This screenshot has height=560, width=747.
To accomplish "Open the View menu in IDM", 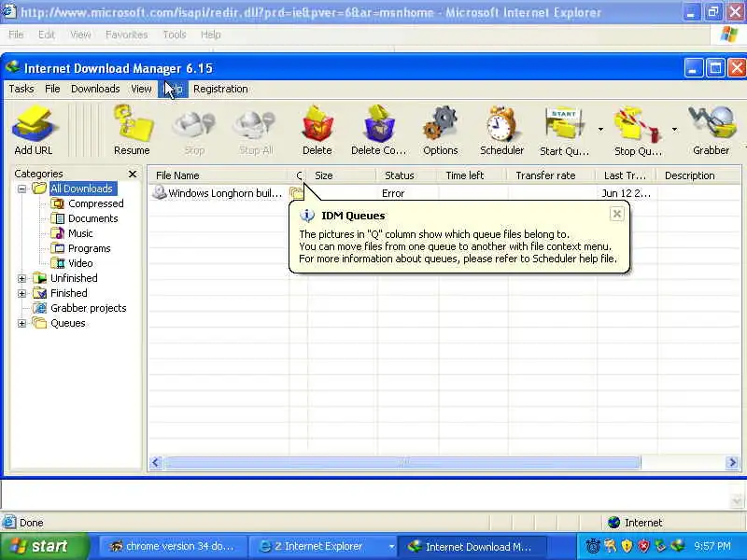I will 142,89.
